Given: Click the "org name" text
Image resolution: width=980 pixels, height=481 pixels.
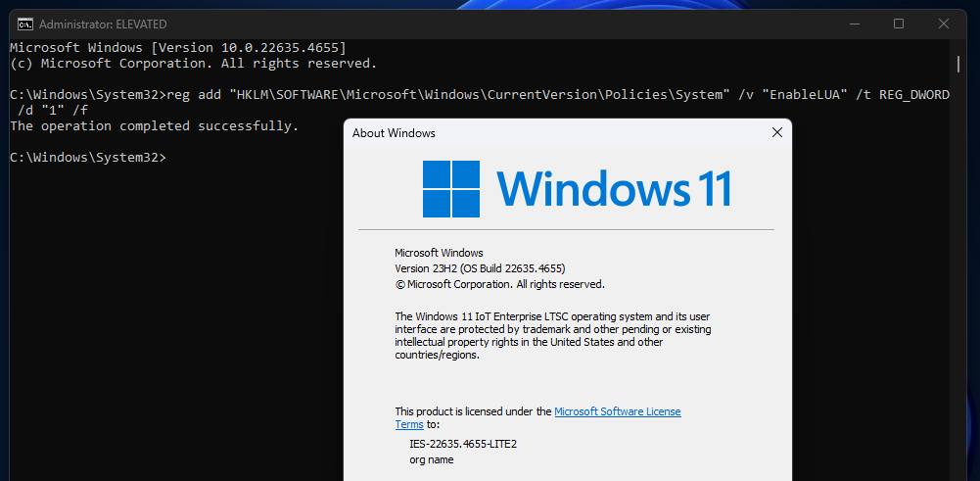Looking at the screenshot, I should coord(431,459).
